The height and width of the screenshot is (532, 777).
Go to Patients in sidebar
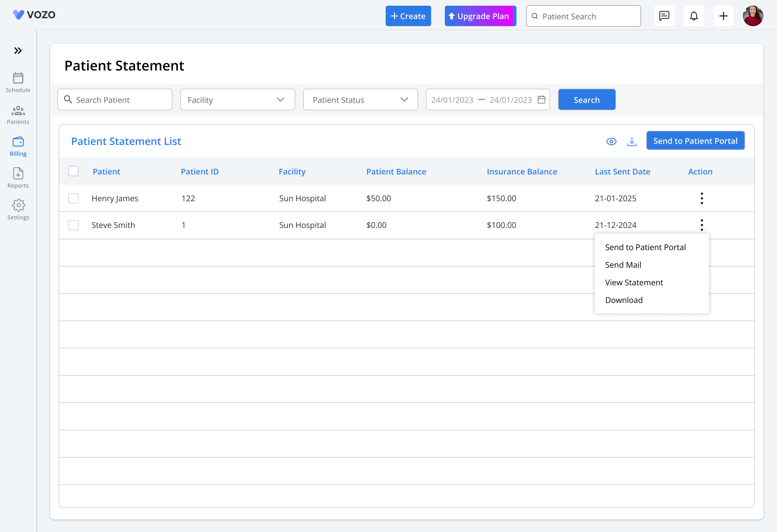click(18, 115)
